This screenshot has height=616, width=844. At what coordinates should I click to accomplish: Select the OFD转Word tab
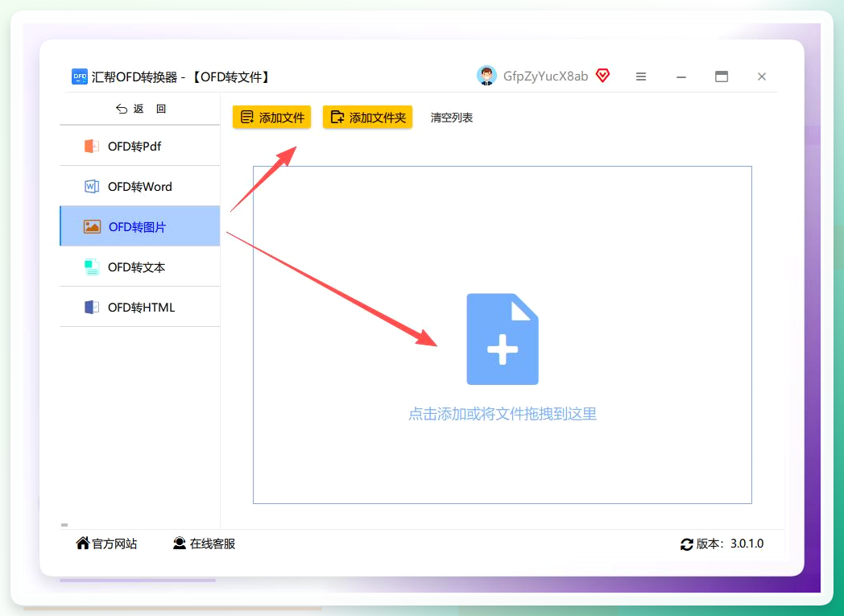click(x=140, y=186)
